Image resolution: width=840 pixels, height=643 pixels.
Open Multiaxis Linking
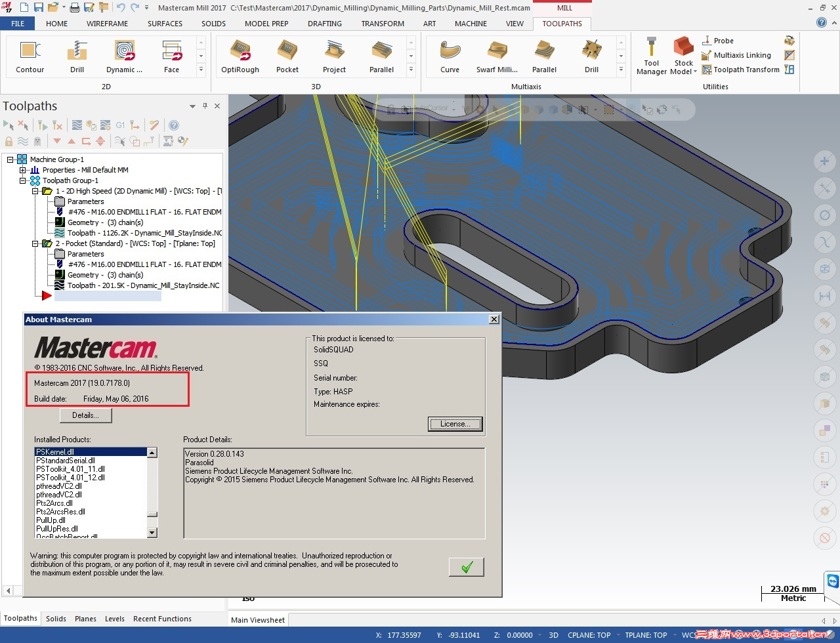[736, 55]
